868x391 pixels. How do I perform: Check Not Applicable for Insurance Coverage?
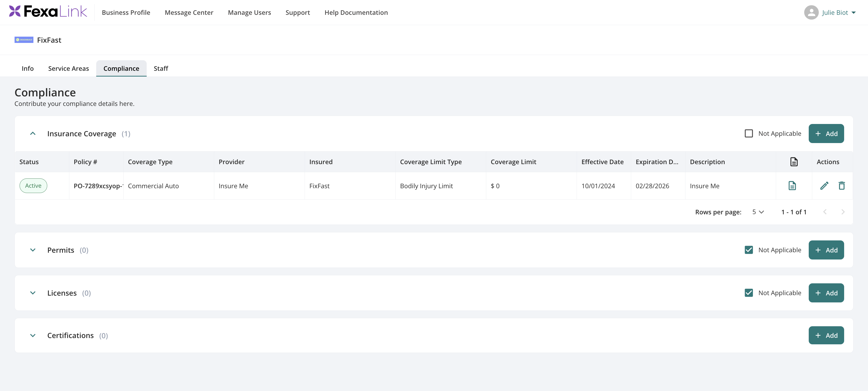tap(749, 134)
